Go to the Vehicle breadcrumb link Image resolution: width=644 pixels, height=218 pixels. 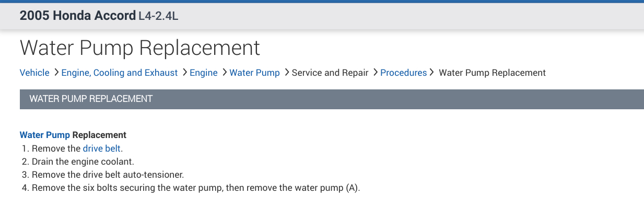(x=34, y=73)
